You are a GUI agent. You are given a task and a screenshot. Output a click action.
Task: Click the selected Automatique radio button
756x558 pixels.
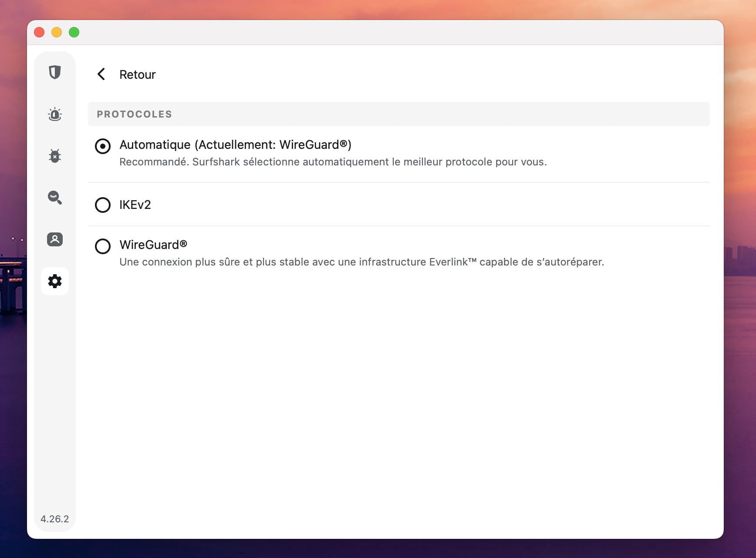(x=103, y=147)
